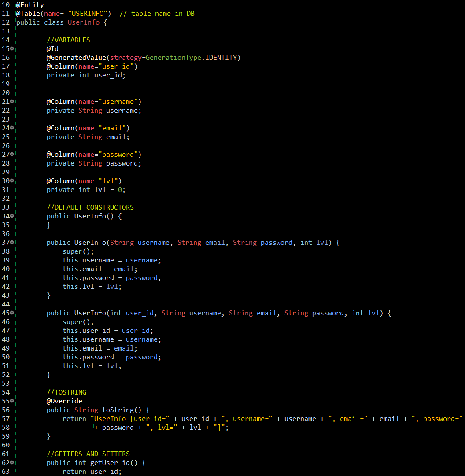Screen dimensions: 465x476
Task: Click 'int user_id' parameter on line 45
Action: click(x=132, y=313)
